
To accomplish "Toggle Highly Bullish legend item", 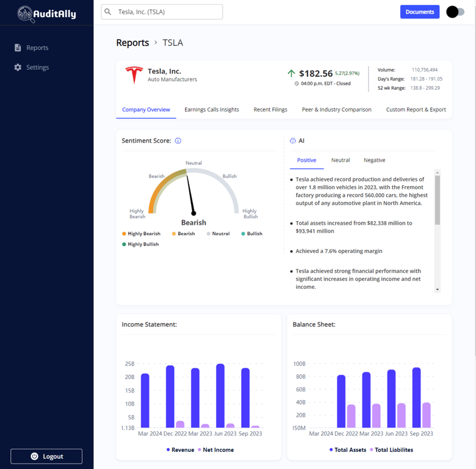I will coord(140,244).
